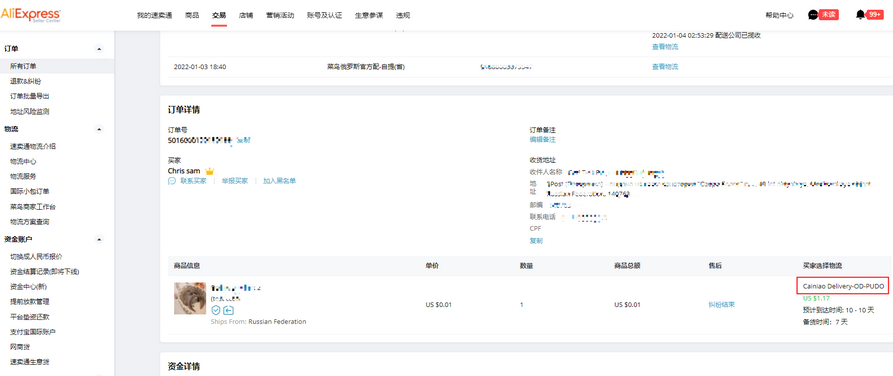Open 物流服务 in the sidebar
The height and width of the screenshot is (376, 893).
pyautogui.click(x=23, y=176)
